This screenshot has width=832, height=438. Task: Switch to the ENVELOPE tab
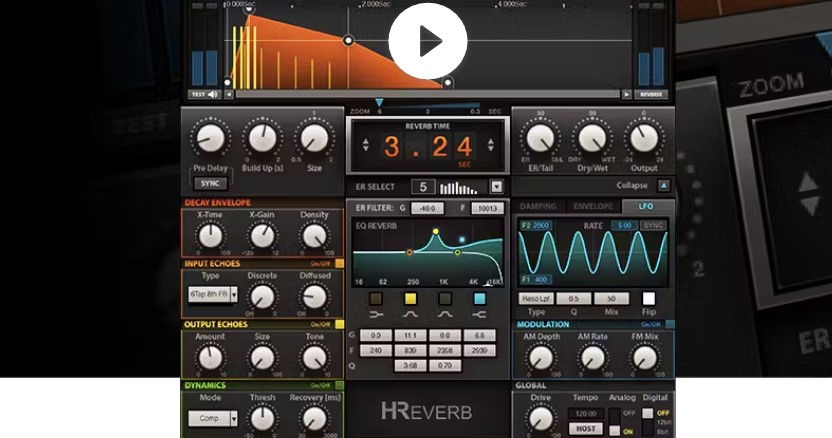[x=593, y=207]
